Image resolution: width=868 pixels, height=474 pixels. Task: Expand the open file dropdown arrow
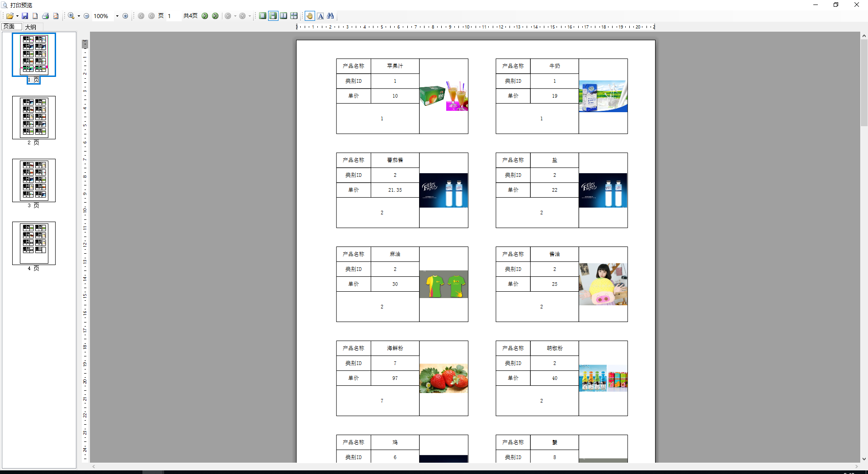tap(17, 16)
